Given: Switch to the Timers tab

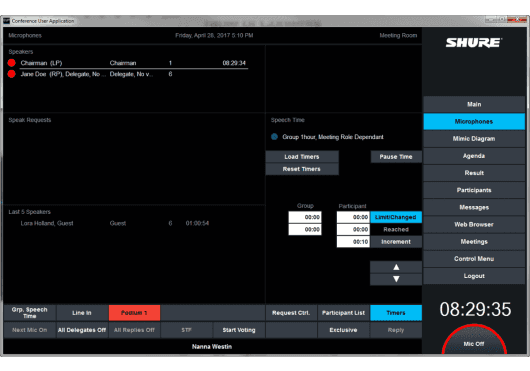Looking at the screenshot, I should click(x=396, y=313).
